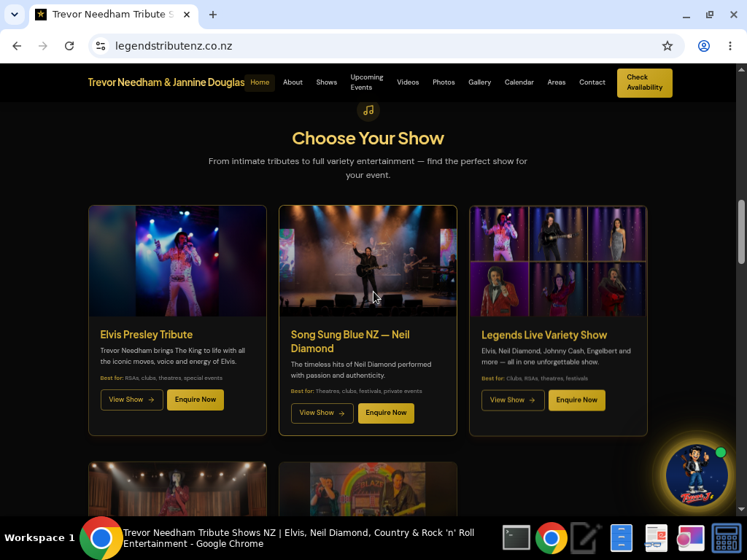747x560 pixels.
Task: Click the scrollbar up arrow
Action: (741, 70)
